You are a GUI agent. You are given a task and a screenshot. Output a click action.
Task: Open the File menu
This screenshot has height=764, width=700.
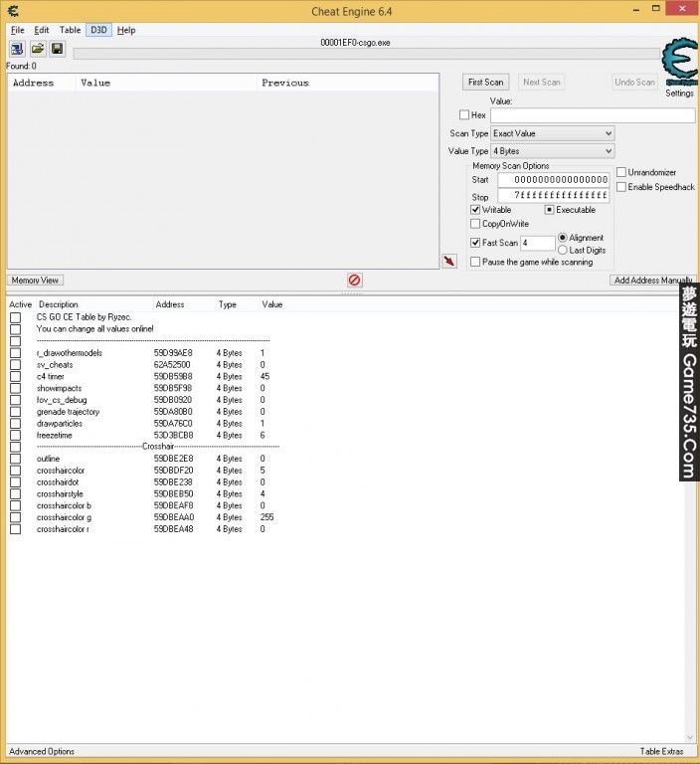click(x=18, y=30)
